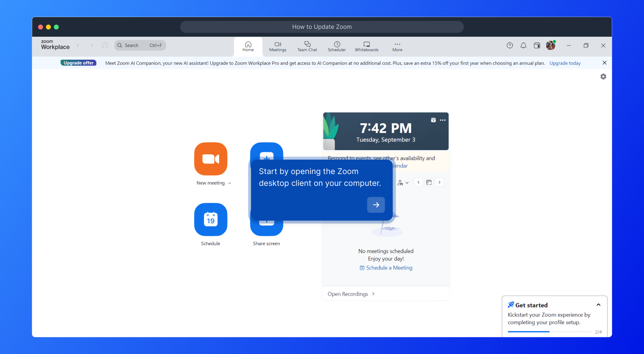Open the More menu
Viewport: 644px width, 354px height.
(397, 47)
